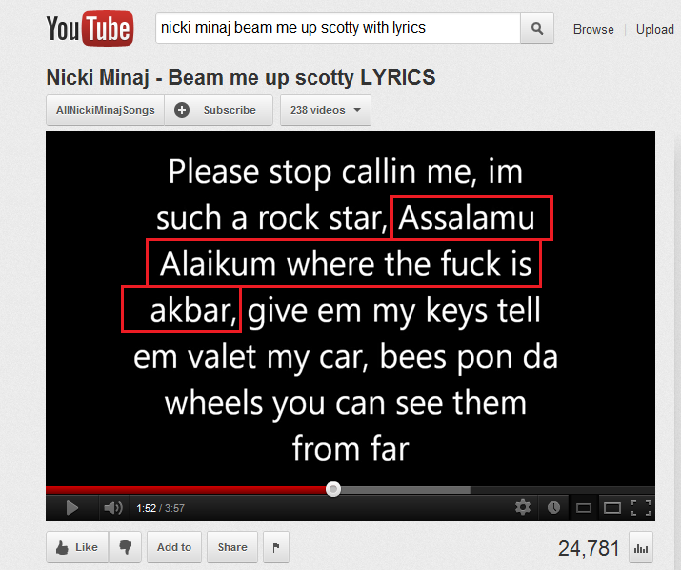Screen dimensions: 681x570
Task: Flag the video as inappropriate
Action: (276, 547)
